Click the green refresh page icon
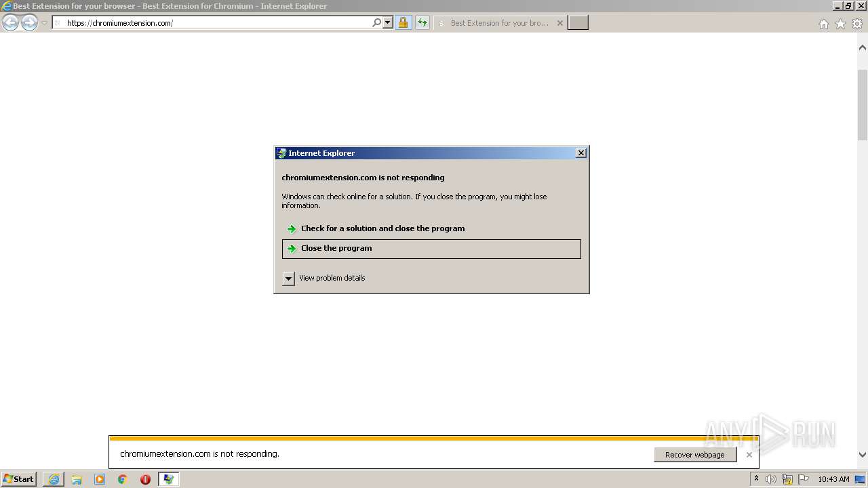The image size is (868, 488). [422, 23]
